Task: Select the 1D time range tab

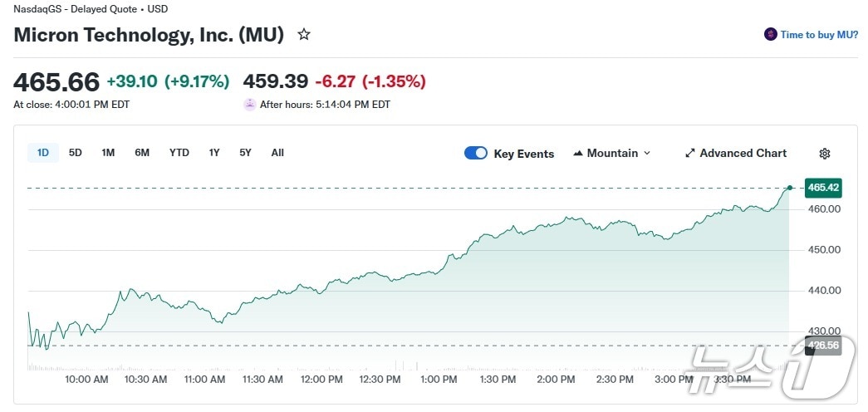Action: 43,153
